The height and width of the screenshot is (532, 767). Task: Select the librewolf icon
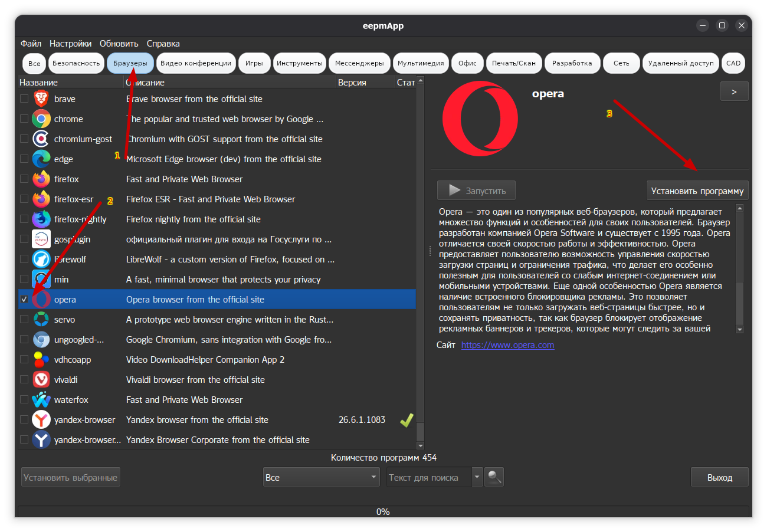(x=41, y=260)
